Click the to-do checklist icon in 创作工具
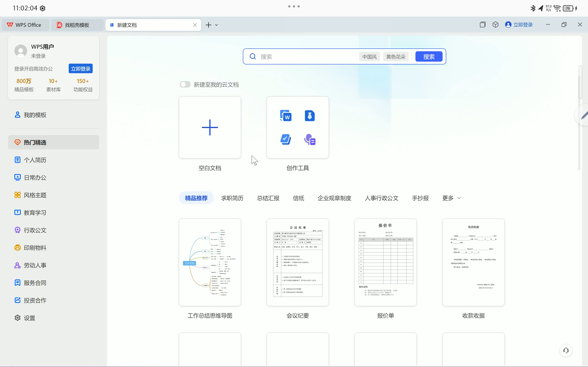This screenshot has height=367, width=588. click(286, 139)
